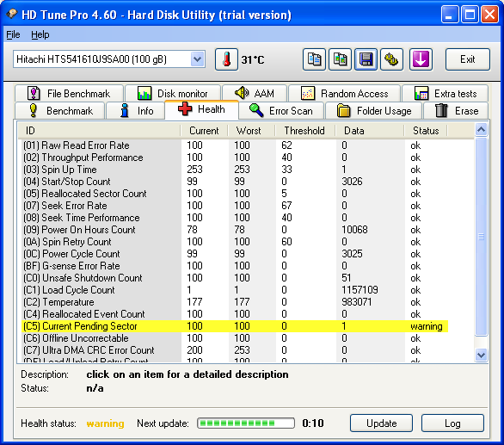Select the highlighted (C5) Current Pending Sector row
The image size is (504, 445).
235,326
